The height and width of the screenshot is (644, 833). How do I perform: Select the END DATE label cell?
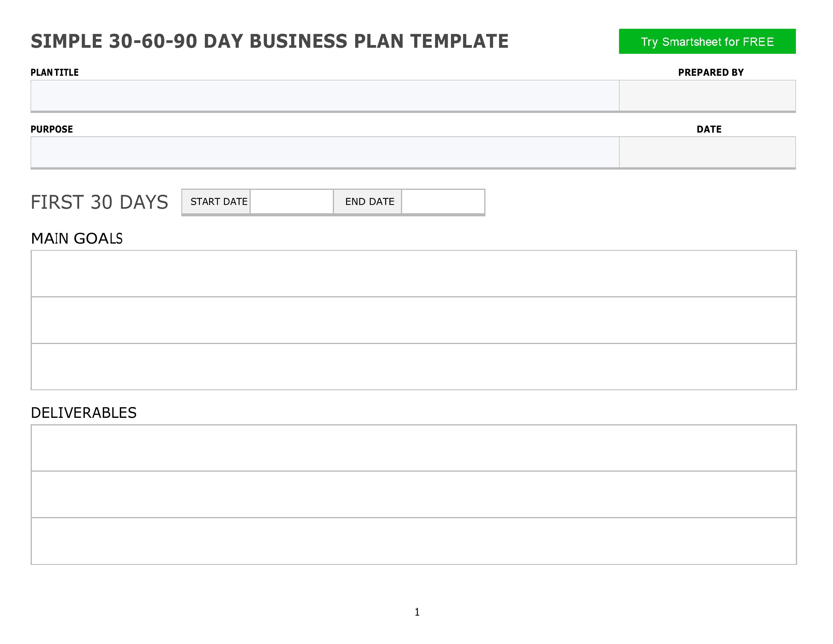367,202
